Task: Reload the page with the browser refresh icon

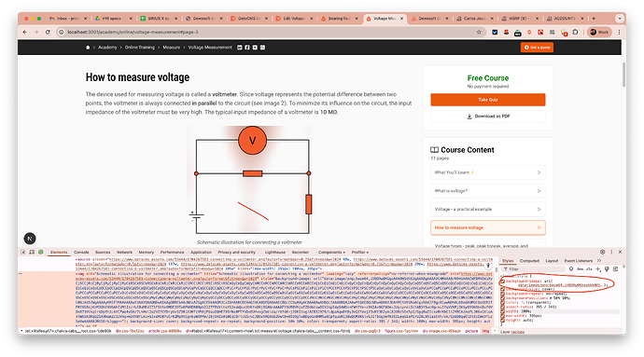Action: point(48,32)
